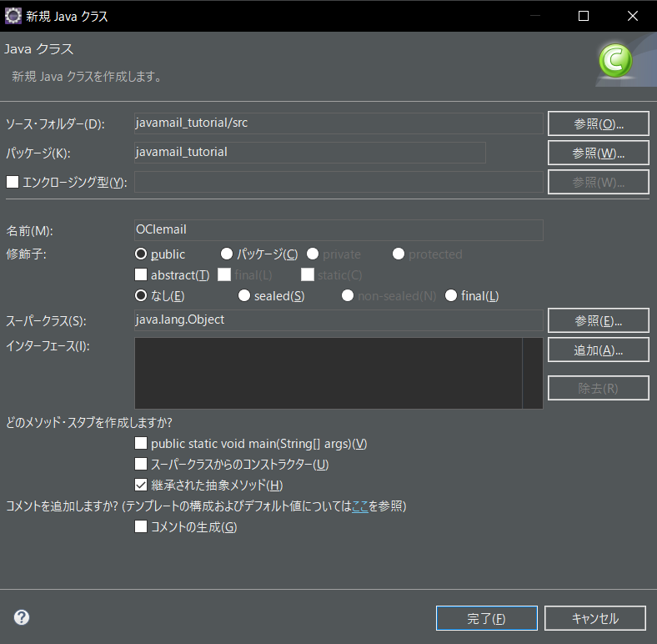Enable public static void main stub
The width and height of the screenshot is (657, 644).
(141, 444)
